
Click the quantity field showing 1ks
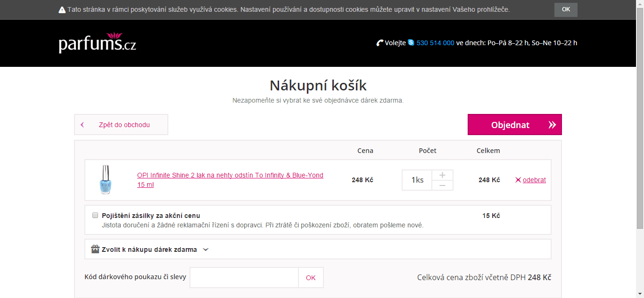417,180
